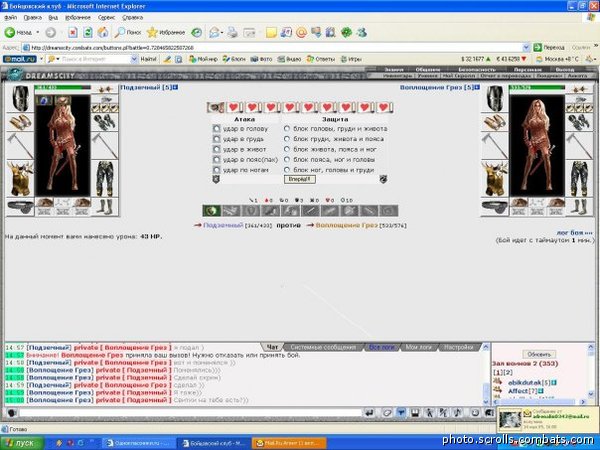Open the Избранное menu in menu bar
Viewport: 600px width, 450px height.
[78, 18]
